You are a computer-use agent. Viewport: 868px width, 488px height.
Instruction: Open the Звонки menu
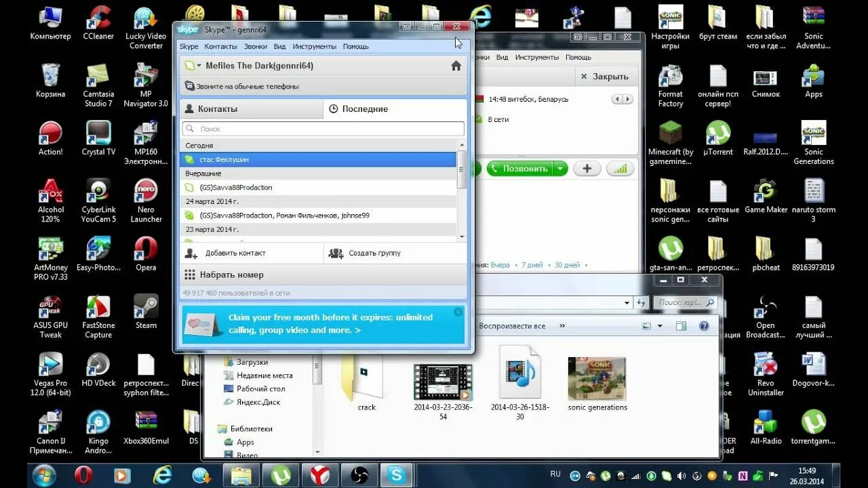pyautogui.click(x=256, y=46)
